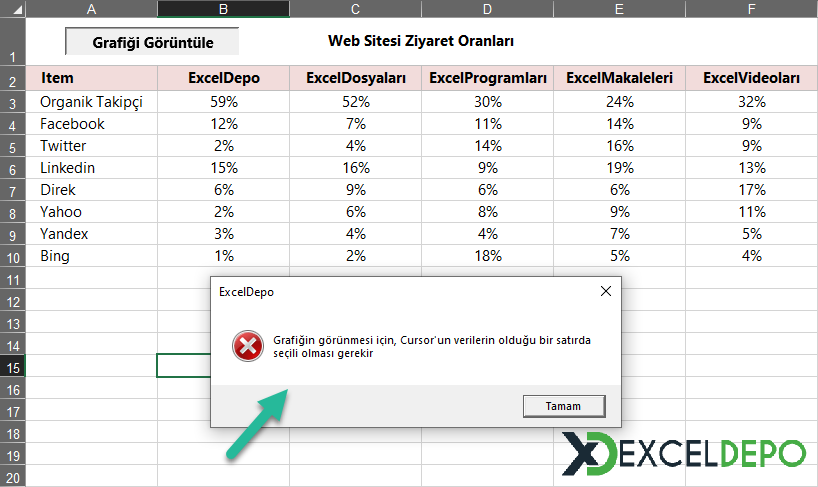The image size is (818, 487).
Task: Select the 'Linkedin' cell
Action: click(91, 168)
